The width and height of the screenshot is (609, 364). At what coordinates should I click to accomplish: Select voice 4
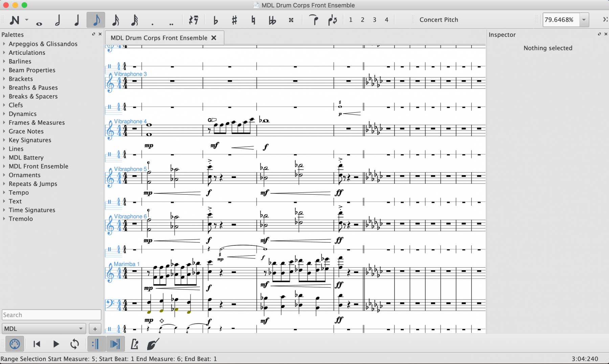pos(386,20)
